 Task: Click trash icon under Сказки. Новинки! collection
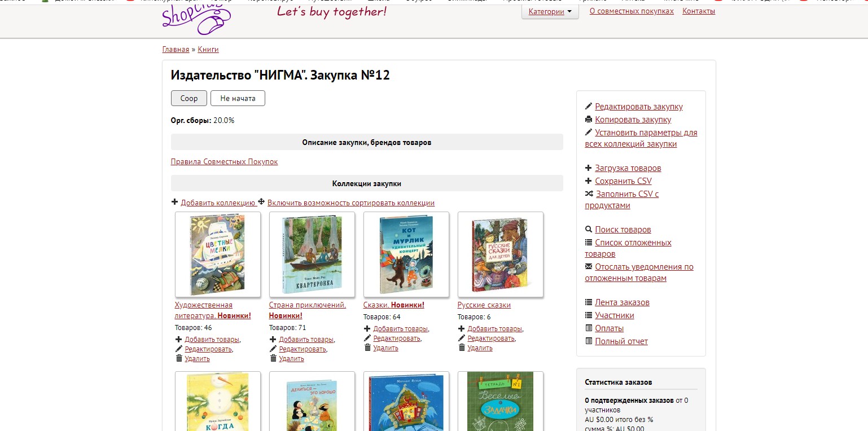click(x=367, y=347)
